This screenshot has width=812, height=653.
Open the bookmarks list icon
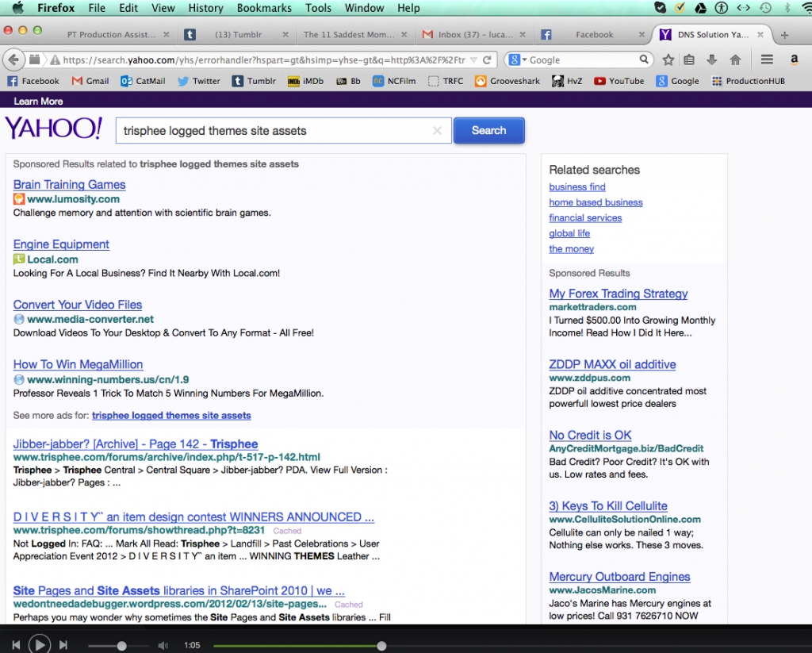point(689,60)
